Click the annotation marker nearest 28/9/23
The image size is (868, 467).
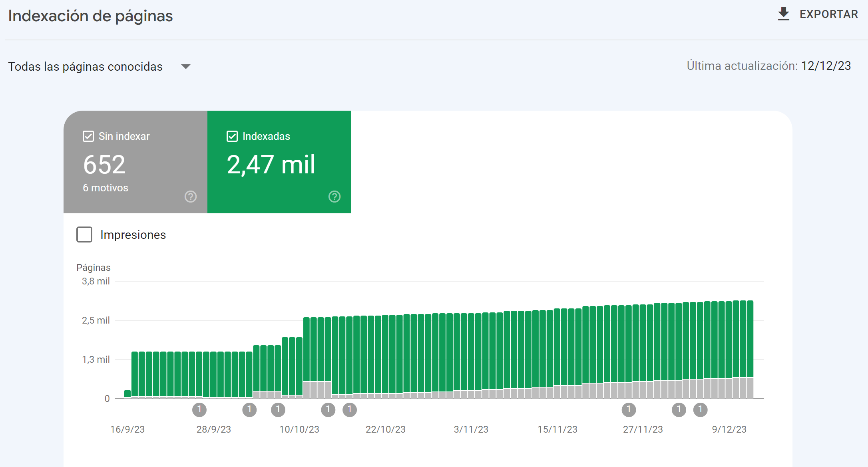coord(199,409)
